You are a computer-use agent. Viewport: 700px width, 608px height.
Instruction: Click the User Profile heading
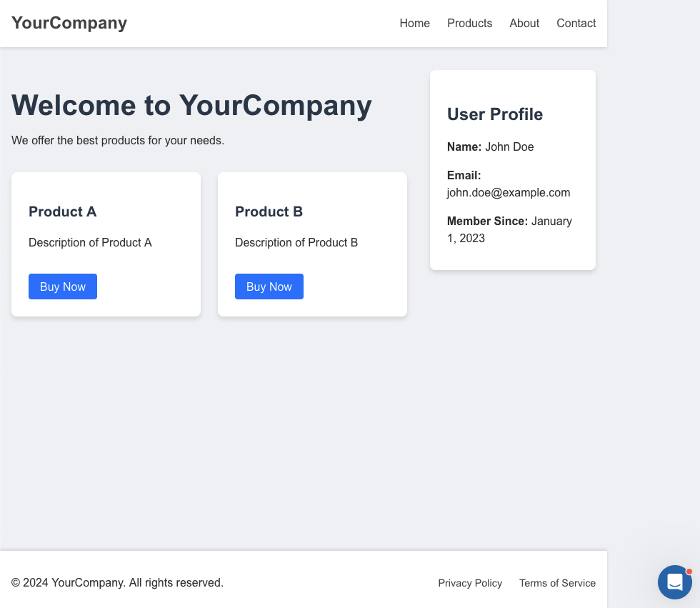(495, 114)
